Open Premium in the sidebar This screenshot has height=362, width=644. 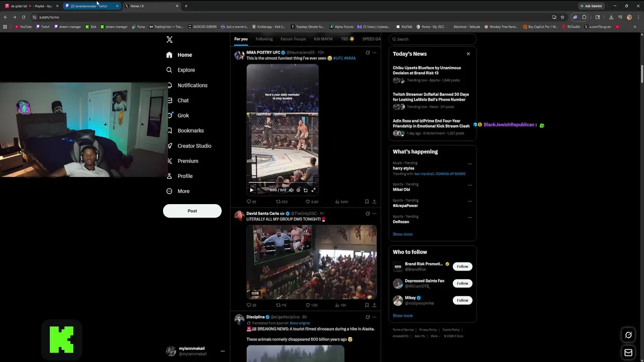(182, 161)
